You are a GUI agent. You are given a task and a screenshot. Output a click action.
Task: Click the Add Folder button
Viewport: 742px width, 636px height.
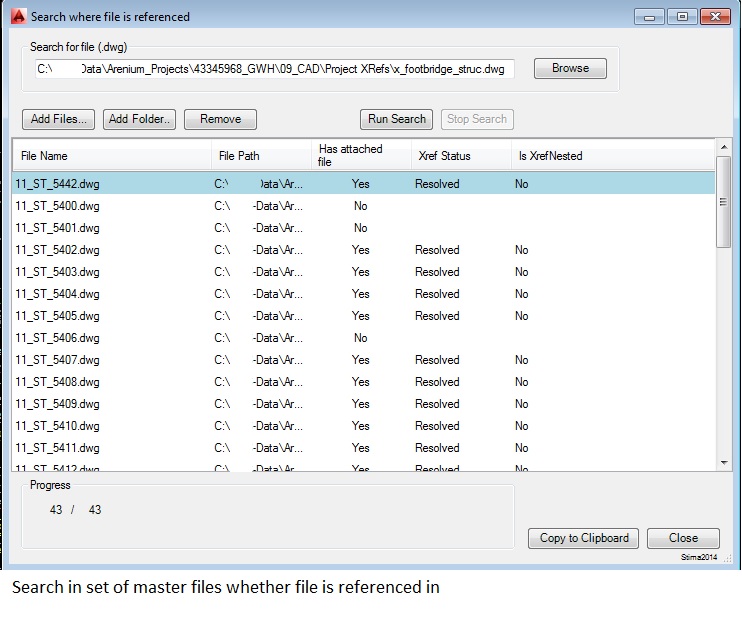coord(139,119)
